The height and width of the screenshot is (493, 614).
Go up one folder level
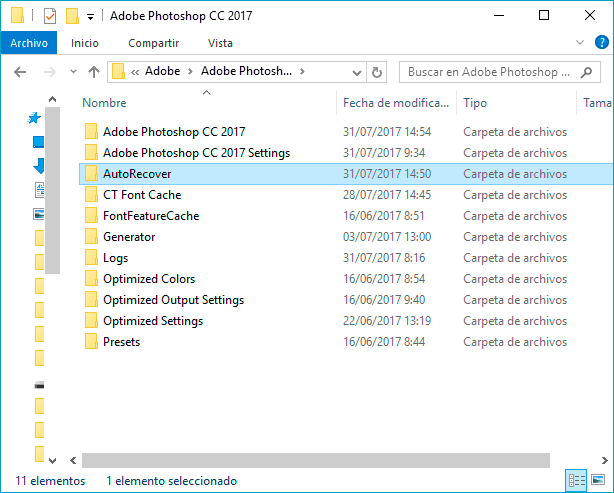[x=93, y=72]
